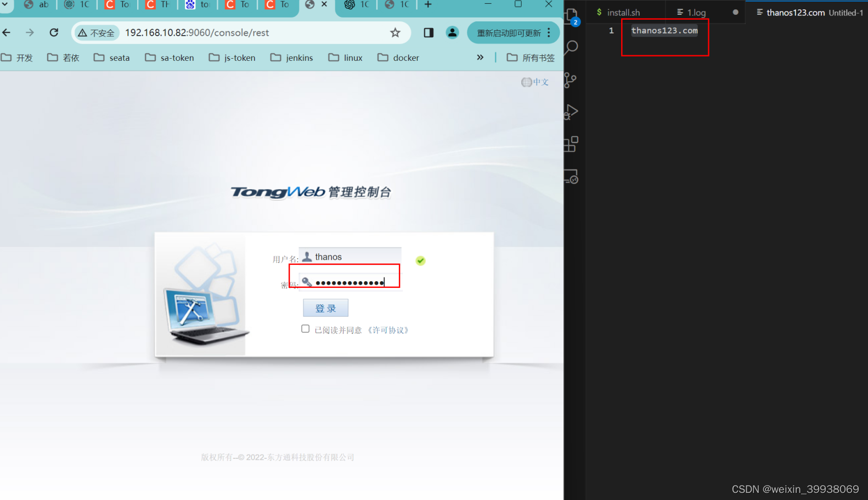This screenshot has width=868, height=500.
Task: Check the 已阅读并同意 agreement checkbox
Action: (x=306, y=329)
